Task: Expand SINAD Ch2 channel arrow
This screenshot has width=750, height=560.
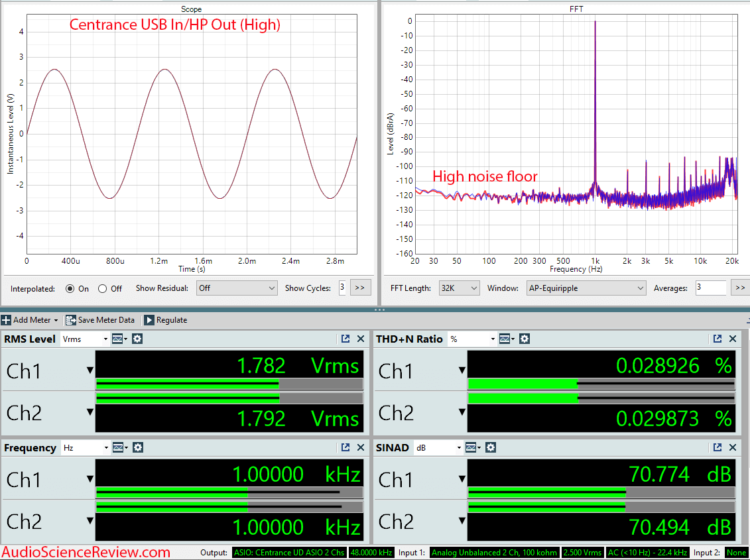Action: tap(462, 520)
